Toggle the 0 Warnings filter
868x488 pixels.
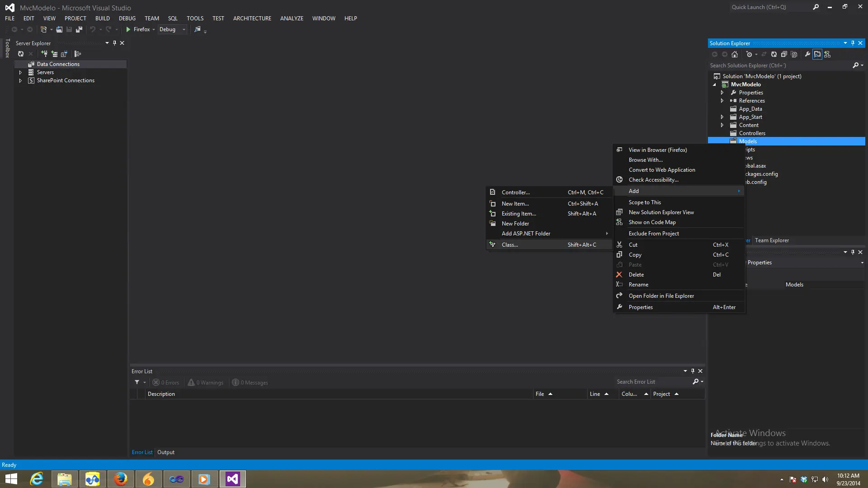point(206,382)
